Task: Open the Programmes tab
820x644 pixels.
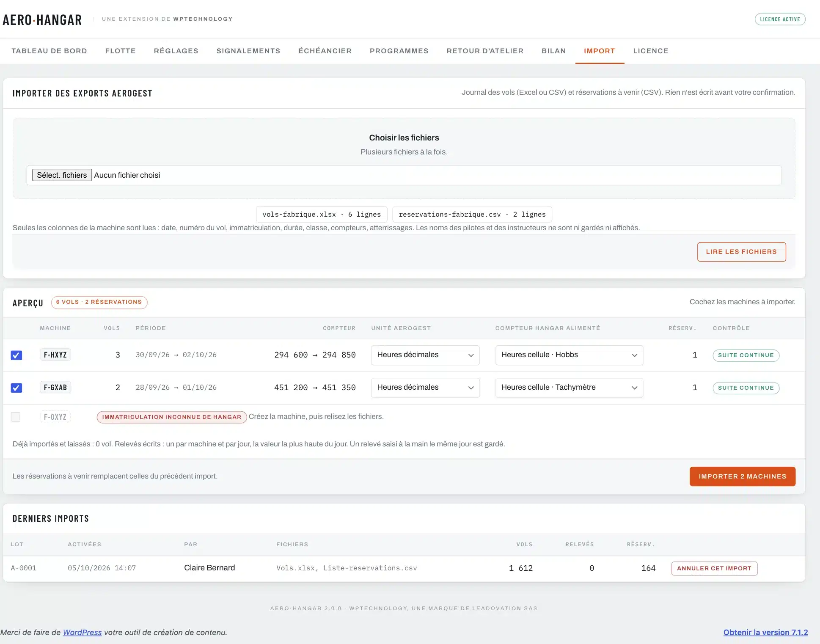Action: pos(399,51)
